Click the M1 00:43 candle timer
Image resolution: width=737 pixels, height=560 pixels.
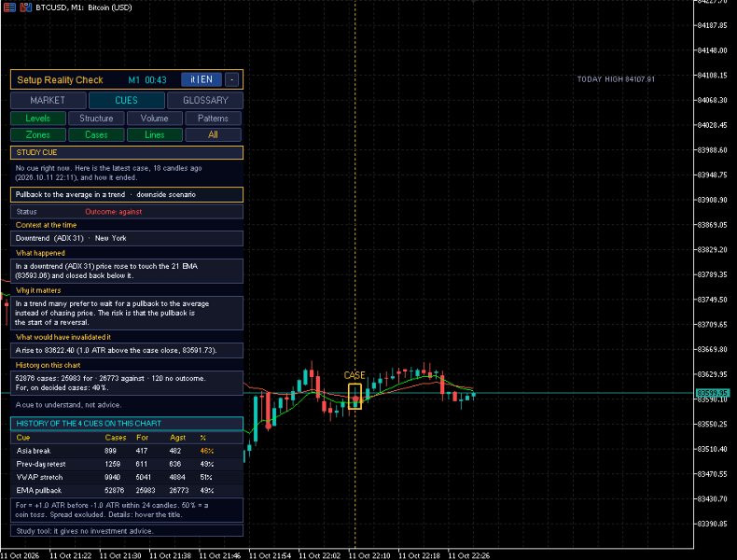pos(147,80)
